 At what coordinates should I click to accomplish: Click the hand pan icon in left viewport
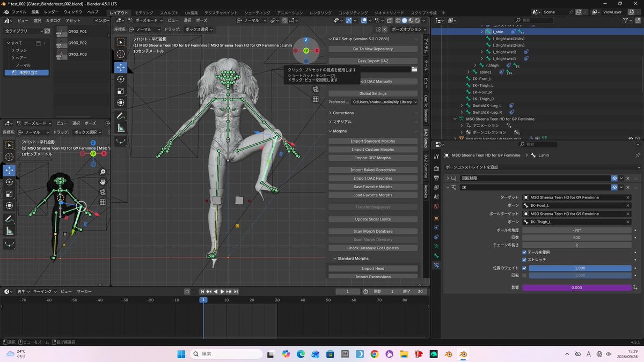tap(103, 182)
